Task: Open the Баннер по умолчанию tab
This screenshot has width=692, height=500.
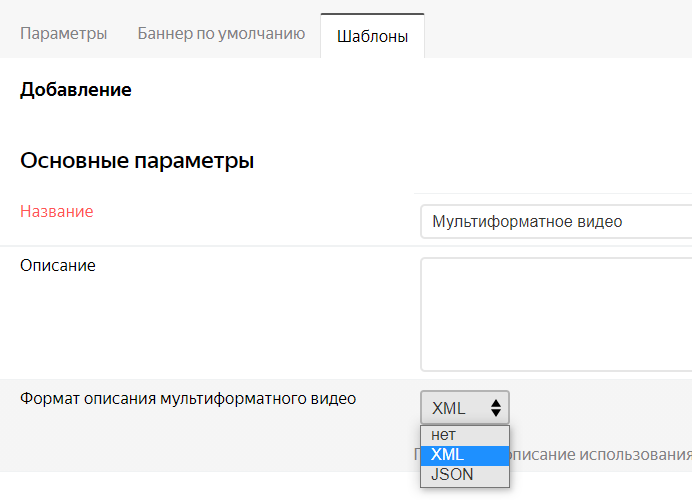Action: (x=220, y=33)
